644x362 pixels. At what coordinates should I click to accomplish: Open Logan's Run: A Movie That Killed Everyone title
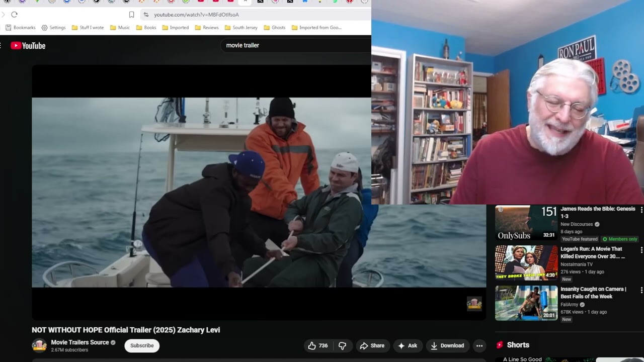point(593,252)
